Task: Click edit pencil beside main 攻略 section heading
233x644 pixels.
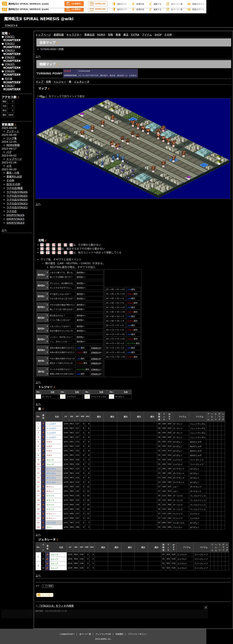Action: coord(46,240)
